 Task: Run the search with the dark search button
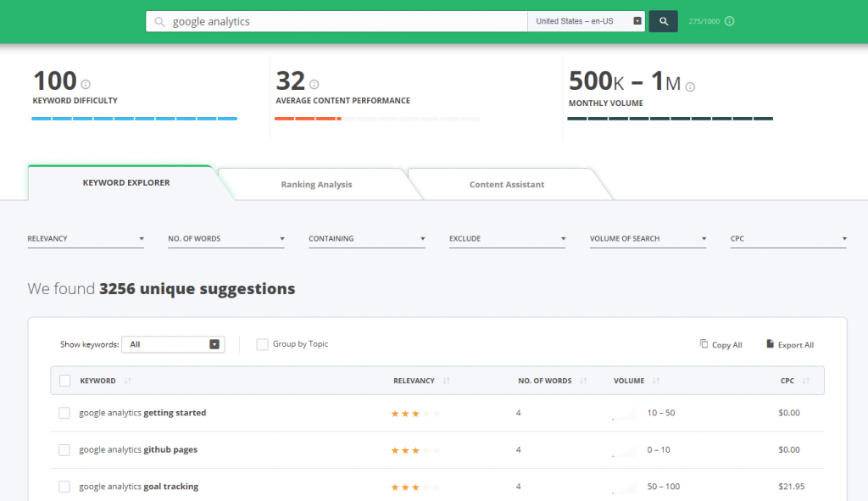click(x=663, y=21)
